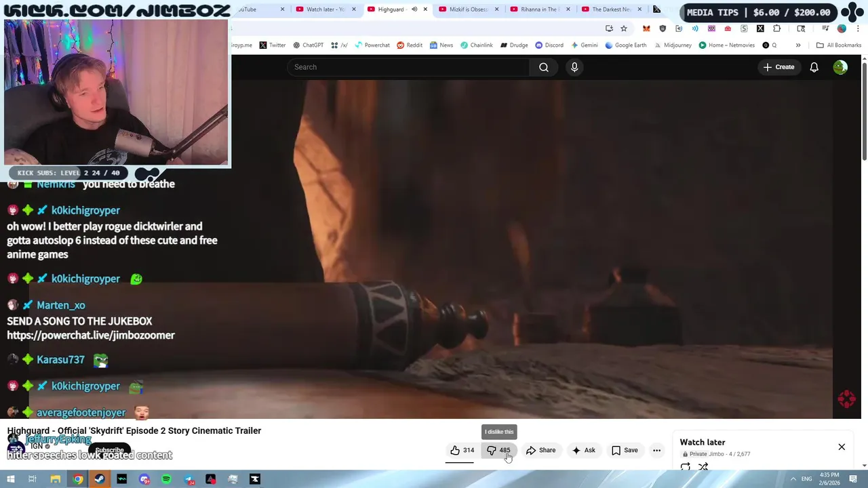Show hidden system tray icons

tap(793, 479)
